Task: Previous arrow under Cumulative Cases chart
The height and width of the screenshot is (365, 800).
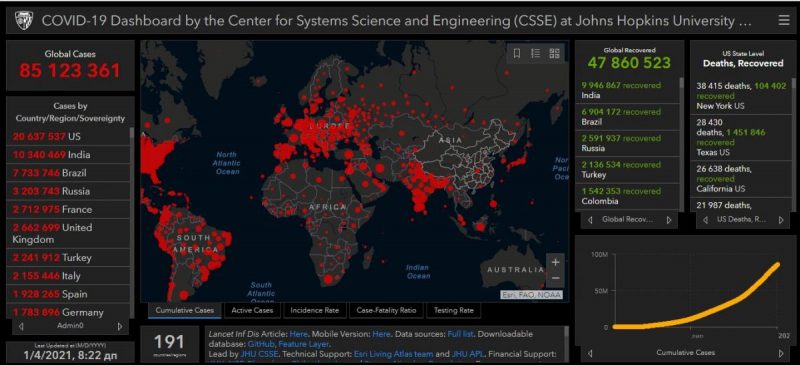Action: (590, 353)
